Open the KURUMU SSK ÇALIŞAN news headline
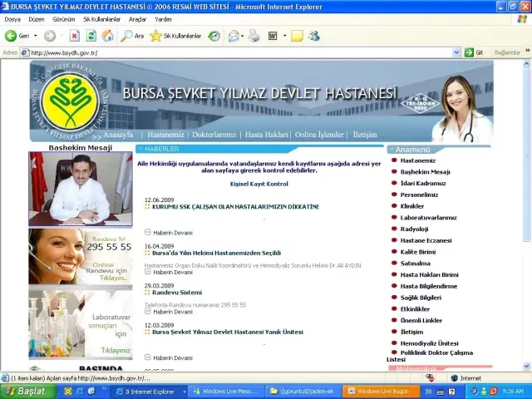The image size is (532, 399). coord(236,207)
